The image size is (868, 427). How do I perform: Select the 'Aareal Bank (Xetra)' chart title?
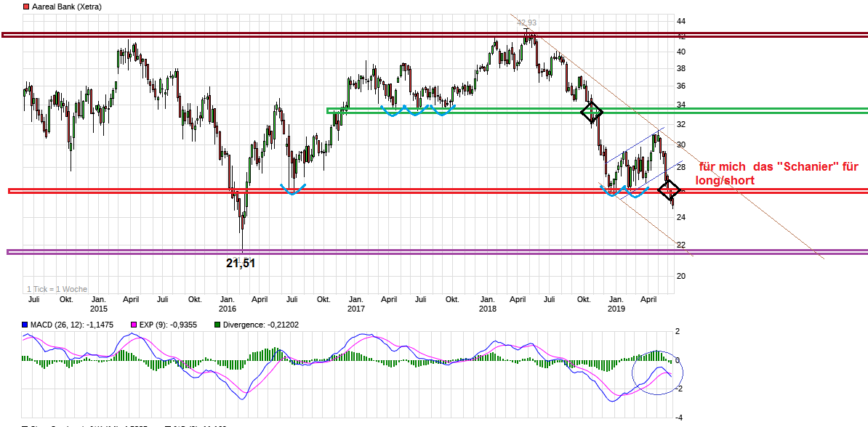[66, 7]
